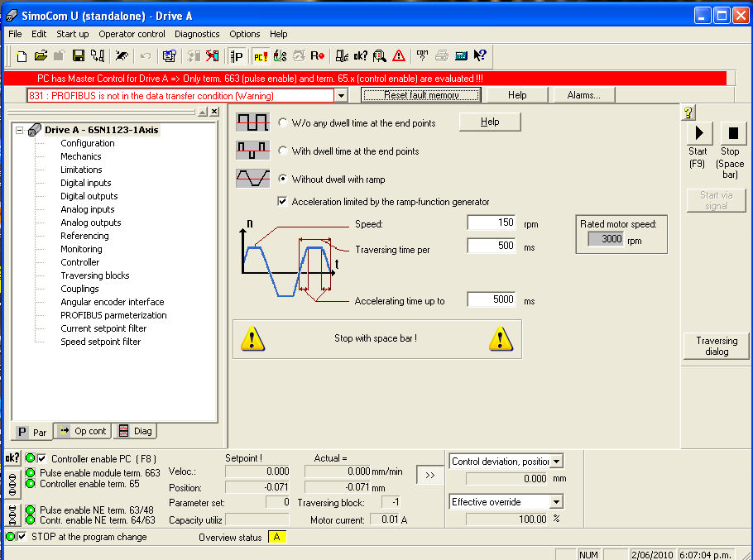
Task: Click the red X disconnect toolbar icon
Action: [x=212, y=56]
